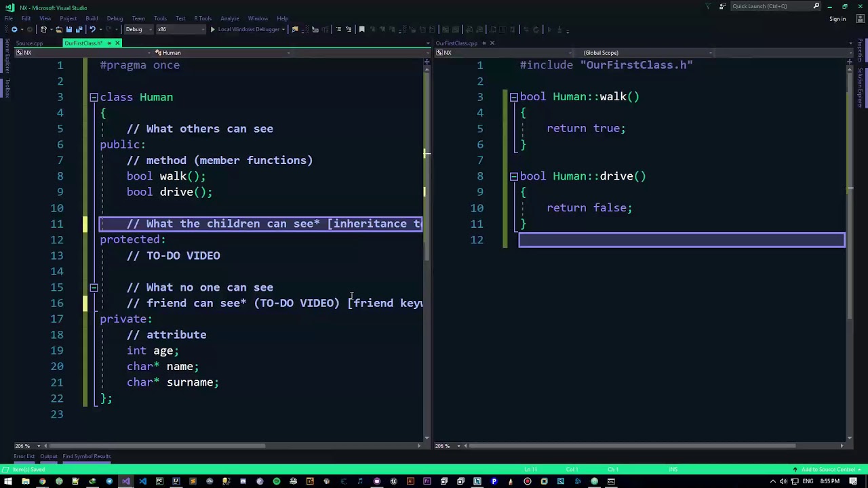This screenshot has height=488, width=868.
Task: Collapse the class Human outlining block
Action: (94, 98)
